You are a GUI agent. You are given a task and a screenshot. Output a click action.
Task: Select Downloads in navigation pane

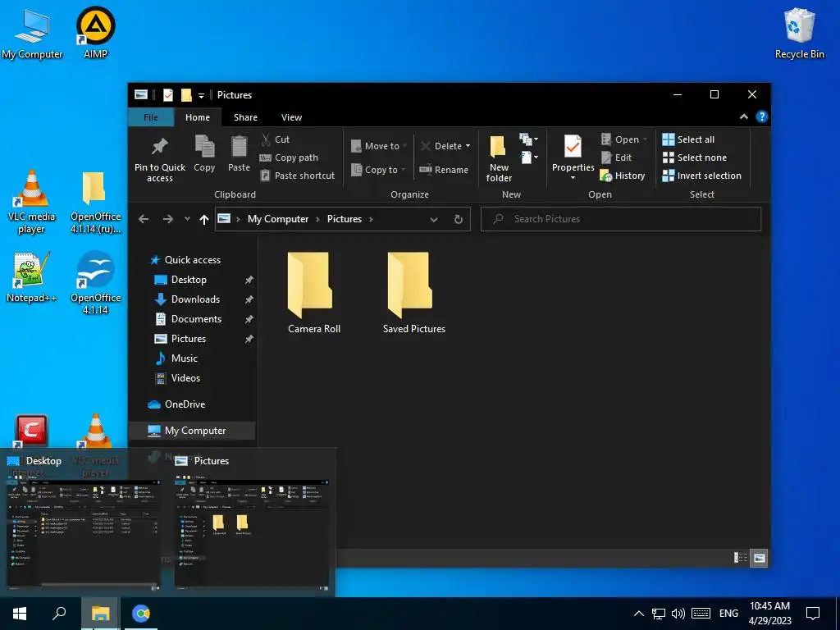195,299
